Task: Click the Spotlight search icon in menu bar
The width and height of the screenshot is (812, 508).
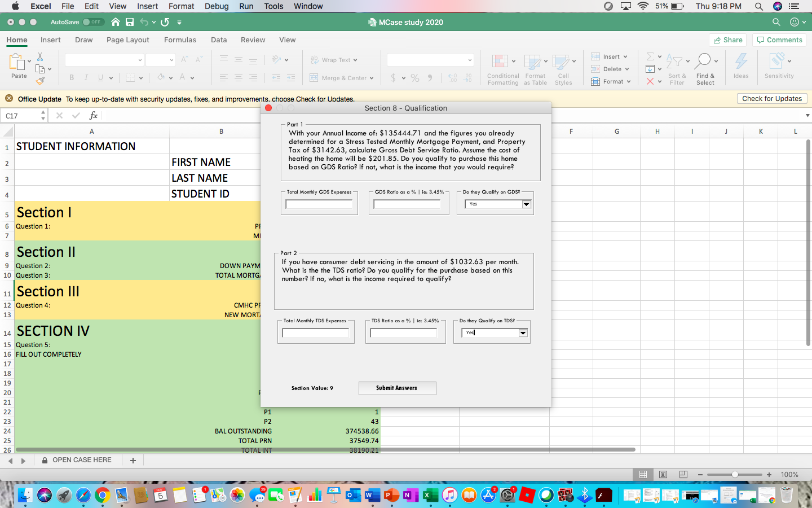Action: 759,6
